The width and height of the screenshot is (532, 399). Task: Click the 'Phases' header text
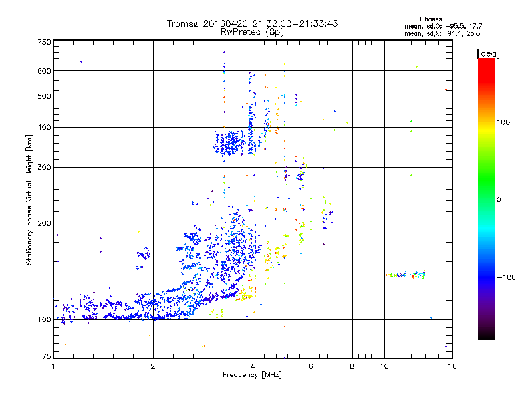pos(430,19)
